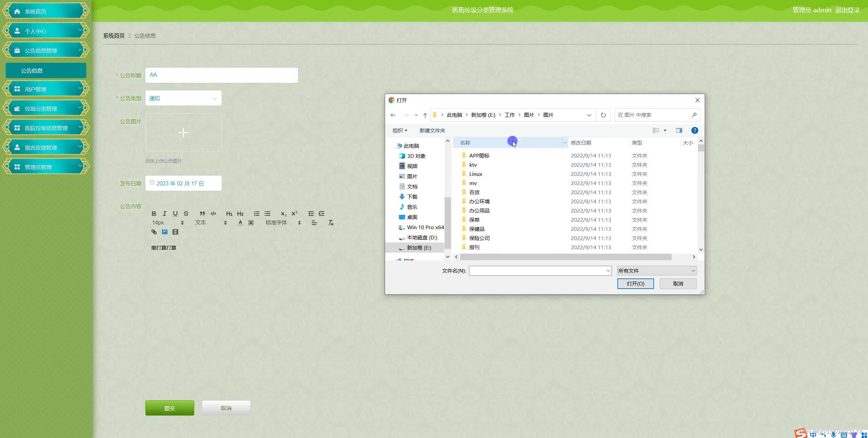Select the Linux folder in the file list
This screenshot has width=868, height=438.
click(475, 174)
